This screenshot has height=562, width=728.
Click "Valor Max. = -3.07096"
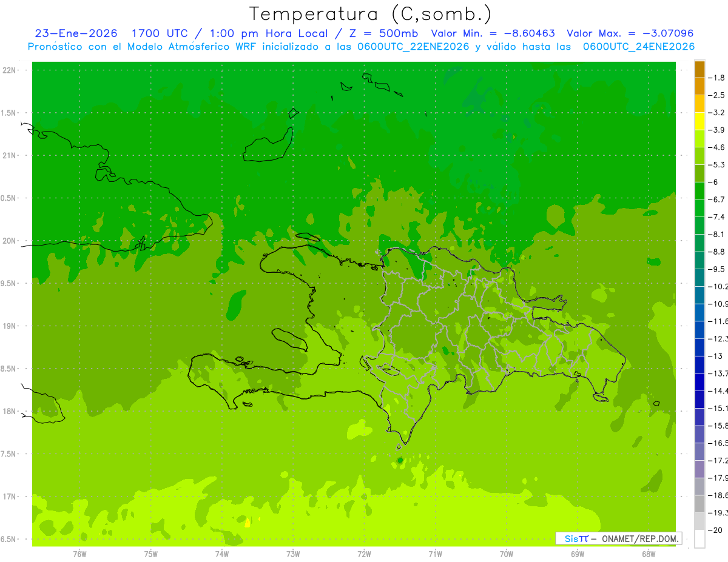[x=630, y=34]
